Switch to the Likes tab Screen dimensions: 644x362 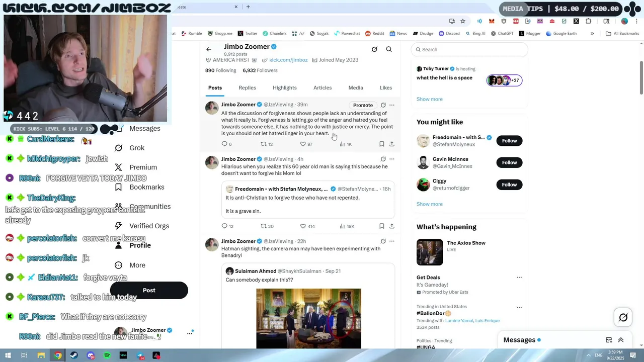[386, 87]
